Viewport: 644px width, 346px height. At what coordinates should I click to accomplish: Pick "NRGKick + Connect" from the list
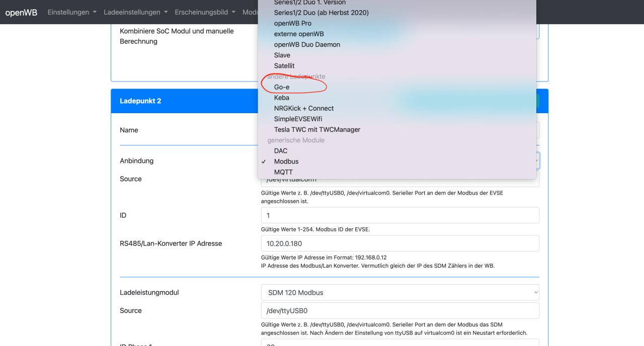click(397, 108)
